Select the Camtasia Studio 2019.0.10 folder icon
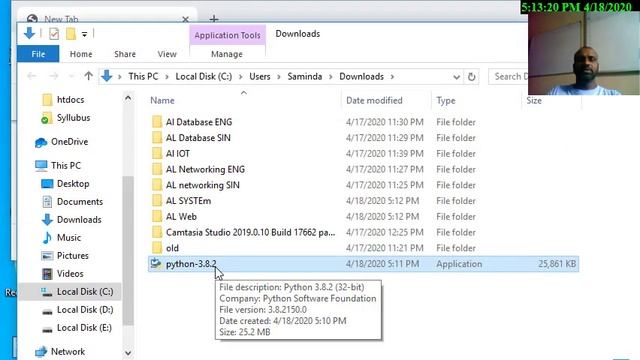 157,232
